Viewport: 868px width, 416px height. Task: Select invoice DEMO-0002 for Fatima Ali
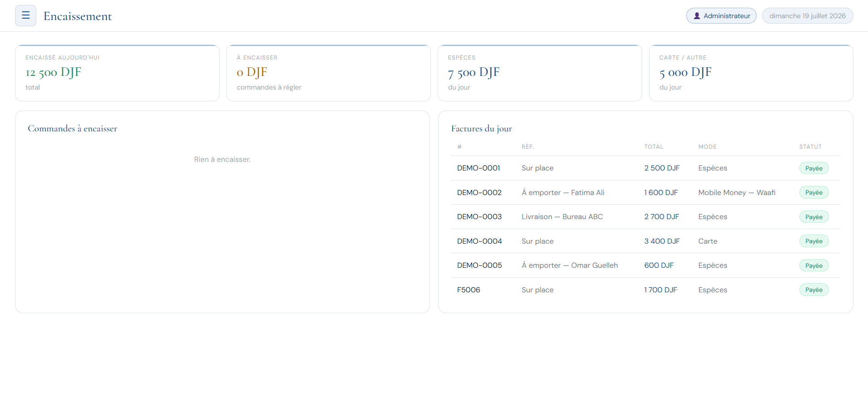point(645,193)
